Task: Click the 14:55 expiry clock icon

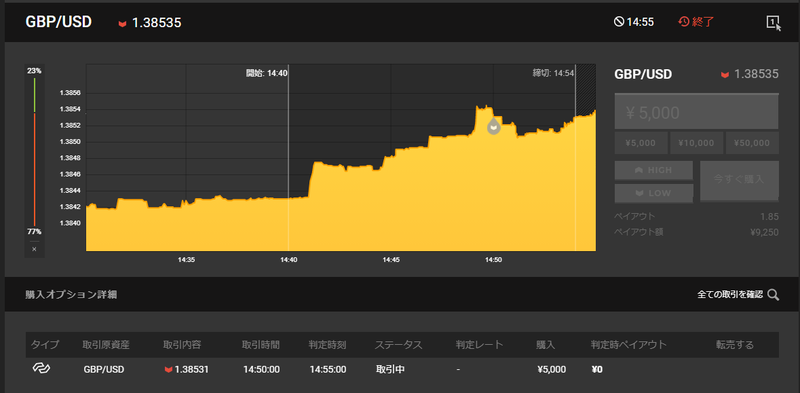Action: click(619, 22)
